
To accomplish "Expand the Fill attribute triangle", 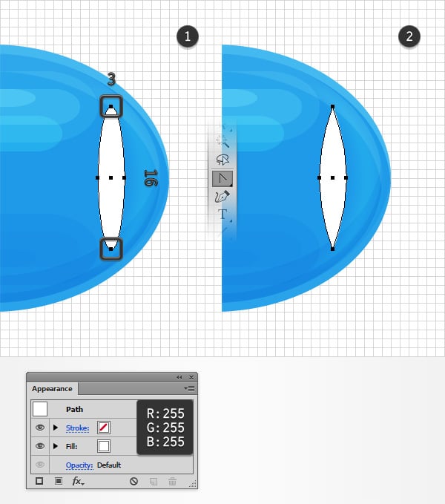I will tap(56, 446).
